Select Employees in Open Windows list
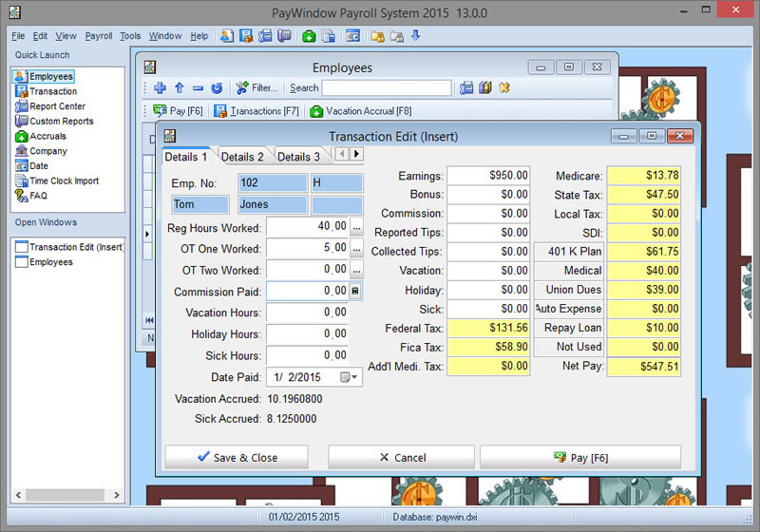Image resolution: width=760 pixels, height=532 pixels. click(x=44, y=262)
